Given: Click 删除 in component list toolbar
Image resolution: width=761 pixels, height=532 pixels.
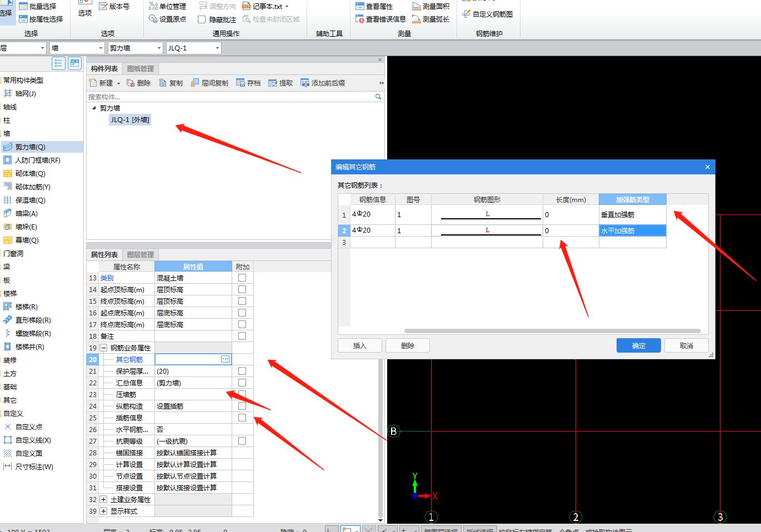Looking at the screenshot, I should (139, 83).
